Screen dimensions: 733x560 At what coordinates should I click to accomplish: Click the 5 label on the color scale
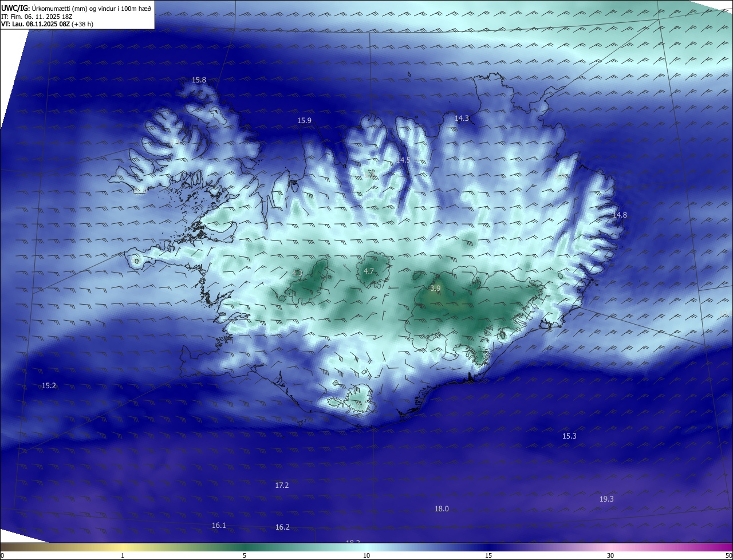pyautogui.click(x=245, y=555)
